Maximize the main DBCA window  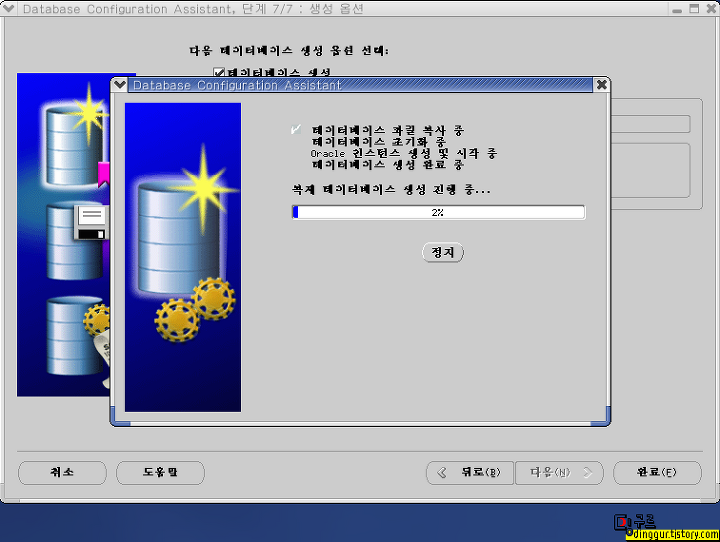(x=694, y=8)
